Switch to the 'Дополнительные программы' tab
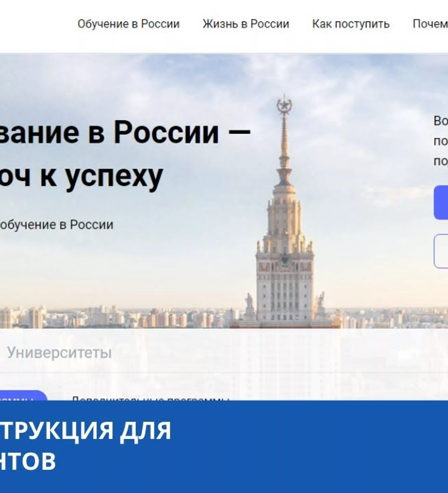The height and width of the screenshot is (493, 448). coord(151,398)
